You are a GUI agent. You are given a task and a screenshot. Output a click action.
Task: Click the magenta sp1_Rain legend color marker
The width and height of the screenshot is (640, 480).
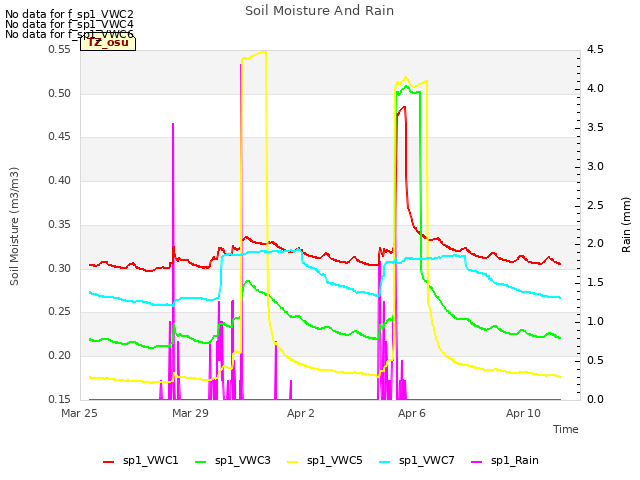click(x=476, y=462)
